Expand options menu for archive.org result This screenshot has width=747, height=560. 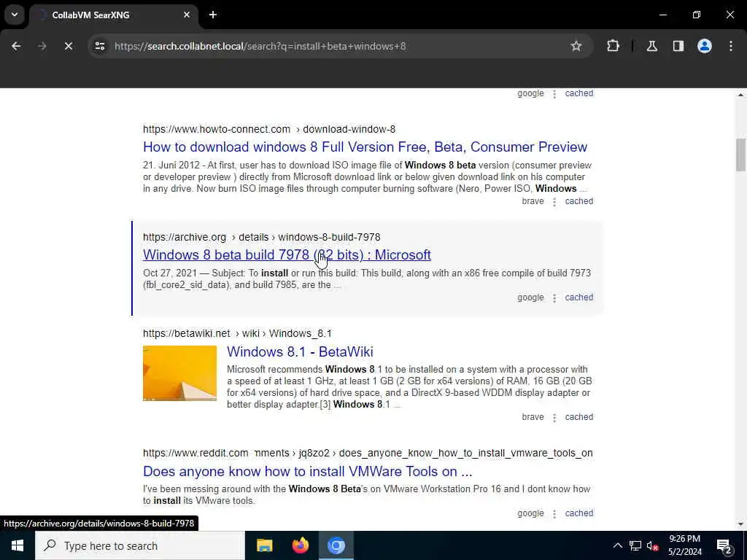(x=554, y=298)
